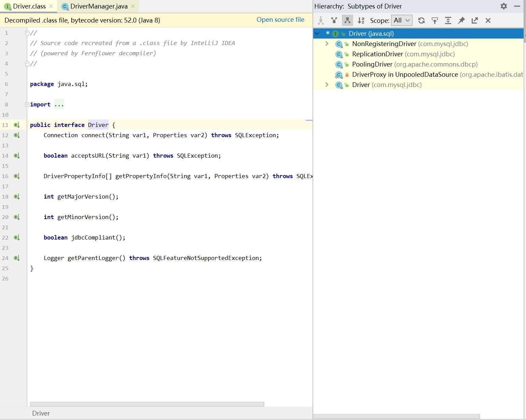Image resolution: width=526 pixels, height=420 pixels.
Task: Toggle autoscroll to source
Action: click(x=435, y=20)
